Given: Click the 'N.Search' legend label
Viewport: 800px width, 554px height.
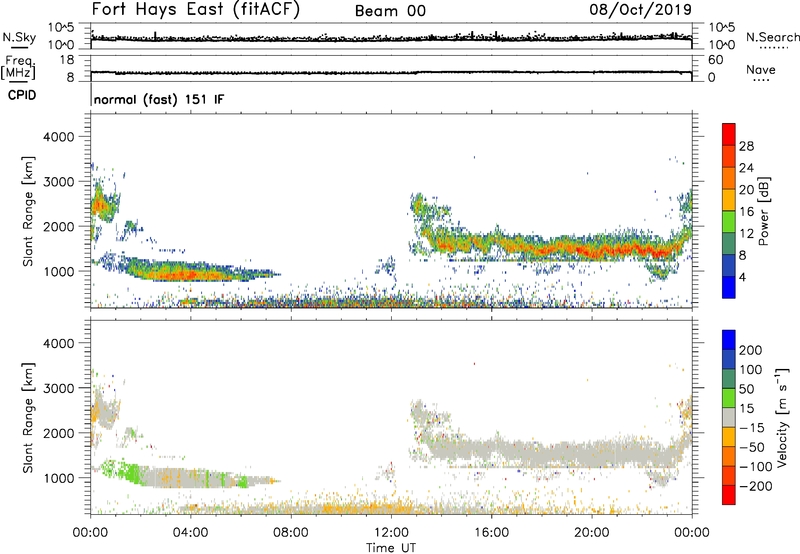Looking at the screenshot, I should 772,37.
